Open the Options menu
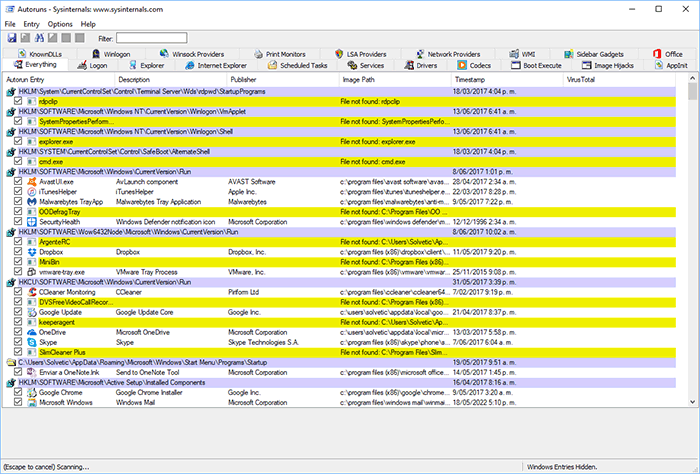 (x=60, y=23)
